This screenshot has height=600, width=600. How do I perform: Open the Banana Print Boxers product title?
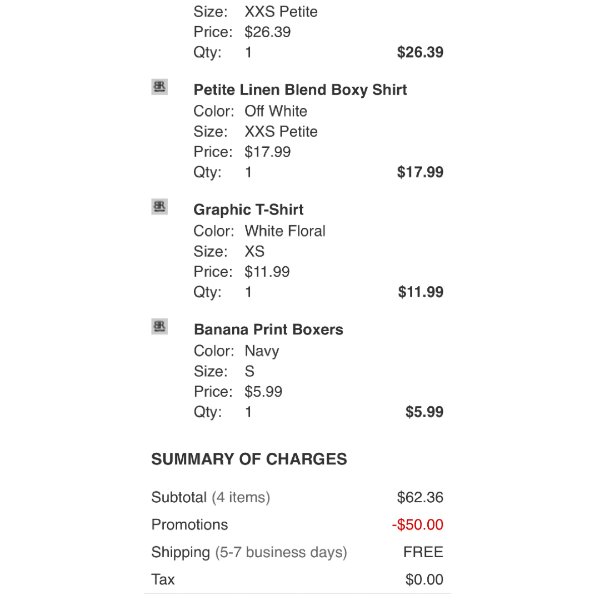pyautogui.click(x=269, y=329)
